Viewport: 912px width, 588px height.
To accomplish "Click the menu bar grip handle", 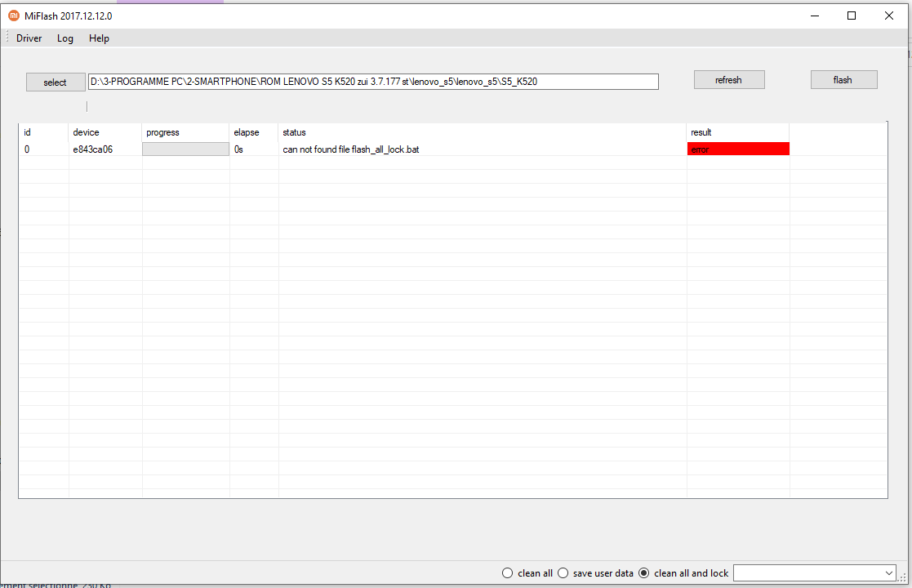I will point(7,38).
